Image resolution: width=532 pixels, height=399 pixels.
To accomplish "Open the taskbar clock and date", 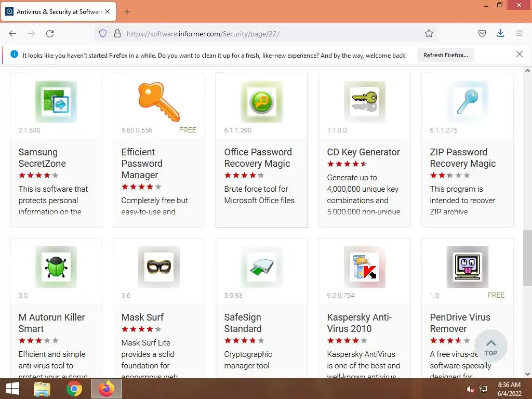I will point(509,389).
